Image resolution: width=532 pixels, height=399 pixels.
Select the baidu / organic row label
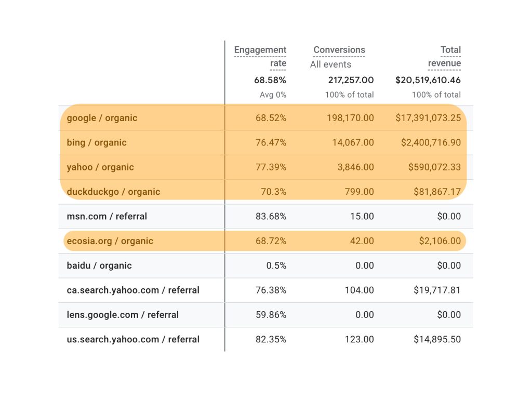99,265
